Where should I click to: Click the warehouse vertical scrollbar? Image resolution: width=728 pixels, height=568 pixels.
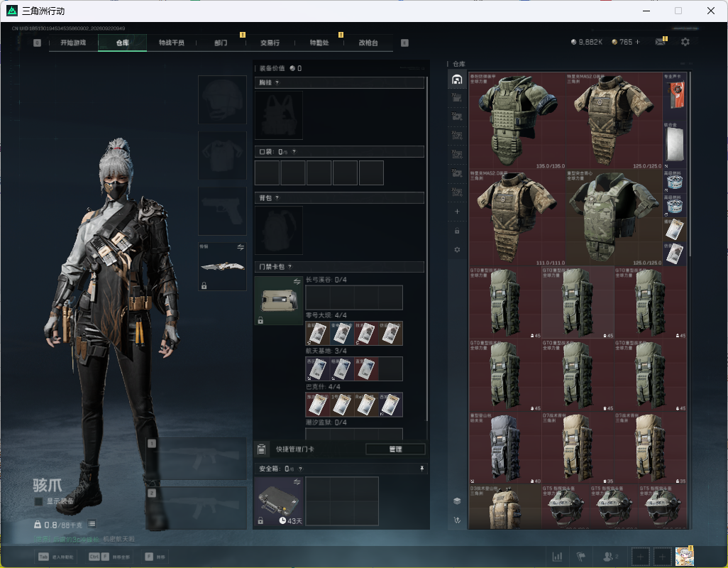click(690, 163)
